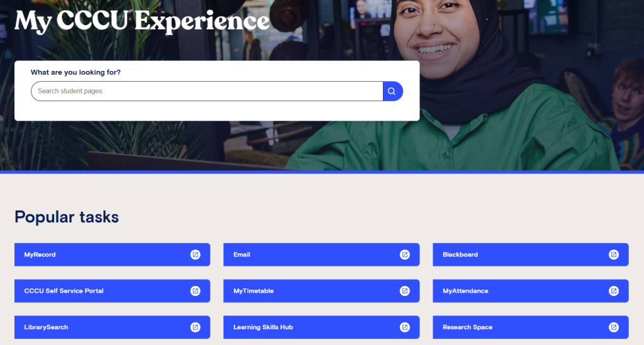
Task: Open the CCCU Self Service Portal label
Action: point(64,291)
